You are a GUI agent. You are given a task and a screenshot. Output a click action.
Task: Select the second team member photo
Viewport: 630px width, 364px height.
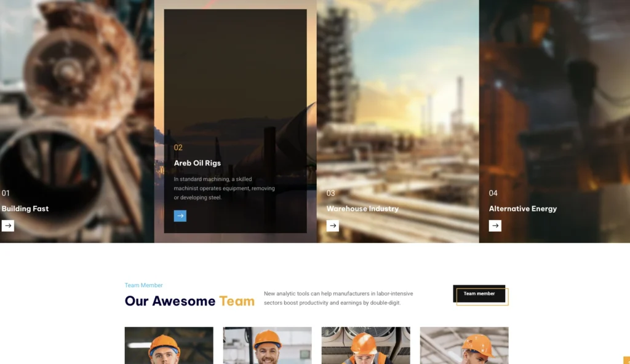(267, 346)
